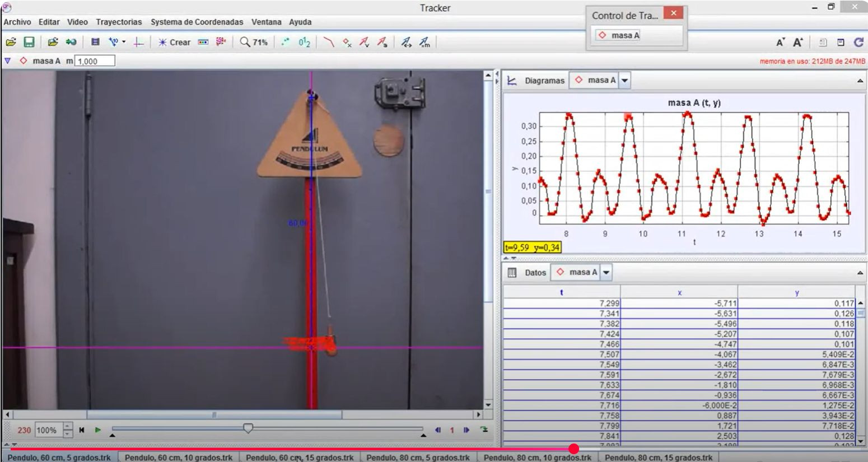868x462 pixels.
Task: Open masa A dropdown in Diagramas panel
Action: click(x=625, y=81)
